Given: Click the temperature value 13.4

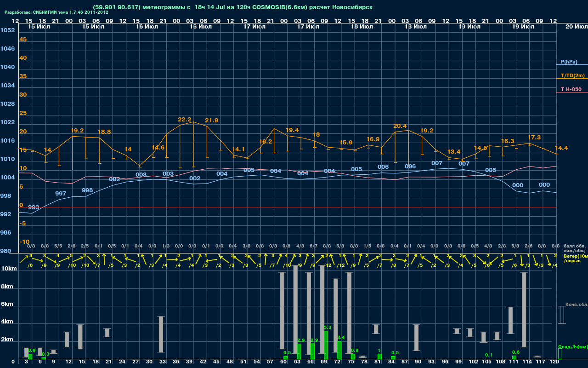Looking at the screenshot, I should coord(454,152).
